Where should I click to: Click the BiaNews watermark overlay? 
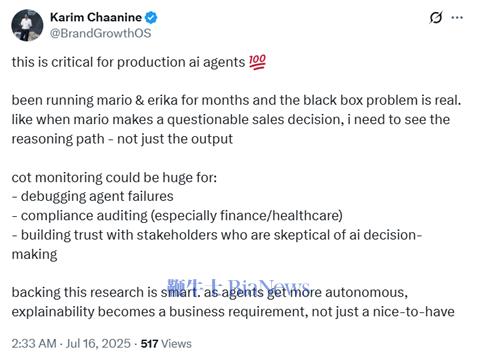(238, 287)
